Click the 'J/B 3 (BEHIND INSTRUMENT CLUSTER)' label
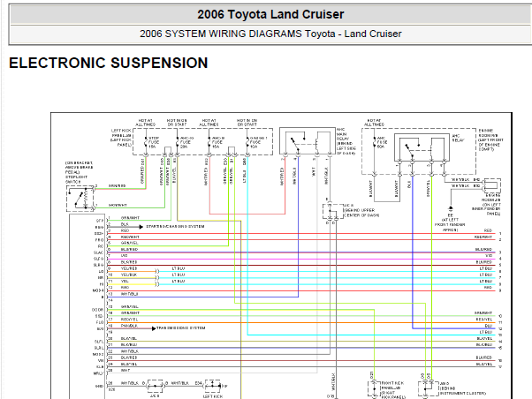This screenshot has width=532, height=399. (463, 388)
